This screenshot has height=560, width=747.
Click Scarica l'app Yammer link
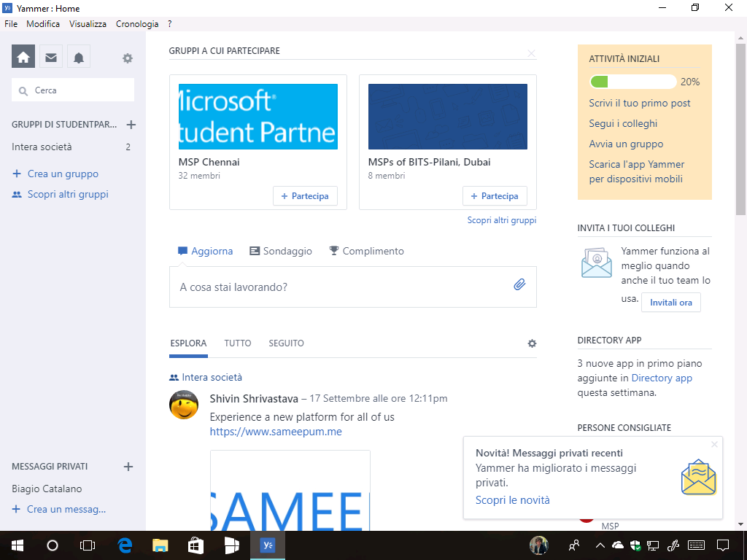[x=636, y=171]
